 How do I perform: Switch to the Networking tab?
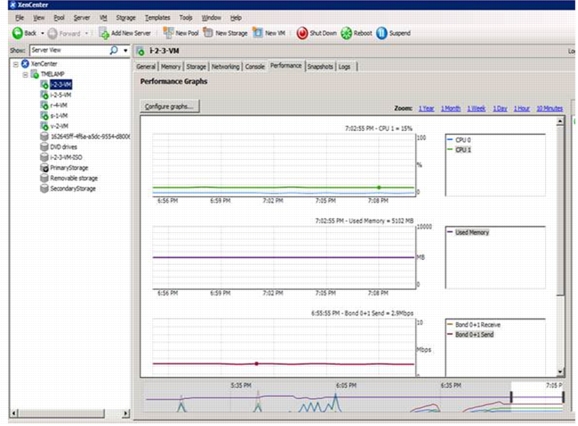pos(226,67)
